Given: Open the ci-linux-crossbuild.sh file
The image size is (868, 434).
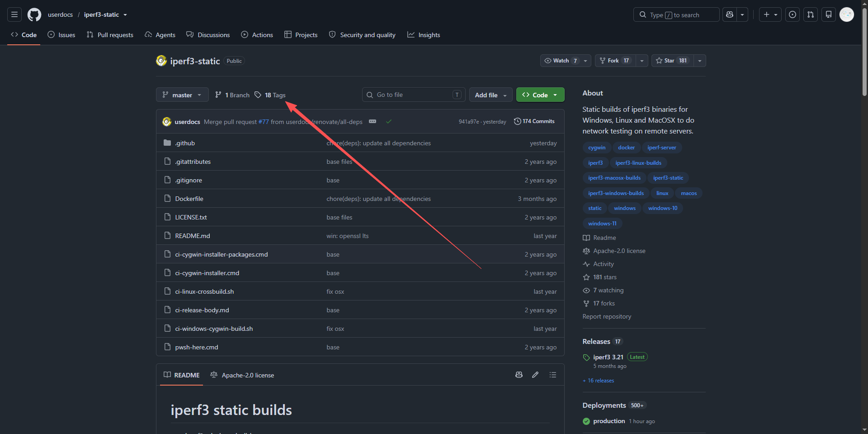Looking at the screenshot, I should [x=204, y=291].
